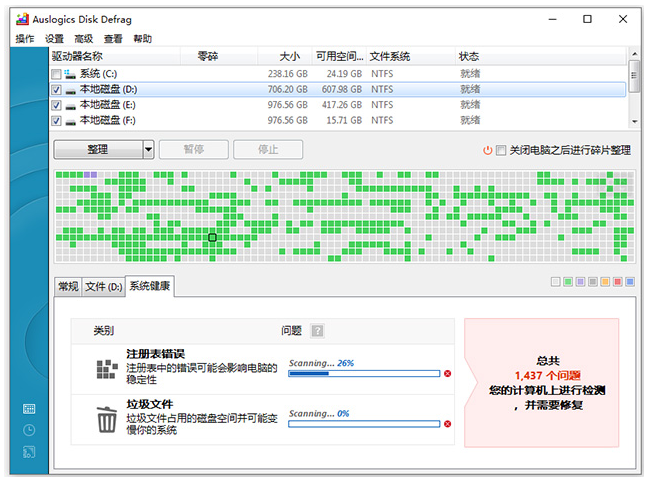Viewport: 650px width, 480px height.
Task: Sort by 大小 column header
Action: click(x=284, y=56)
